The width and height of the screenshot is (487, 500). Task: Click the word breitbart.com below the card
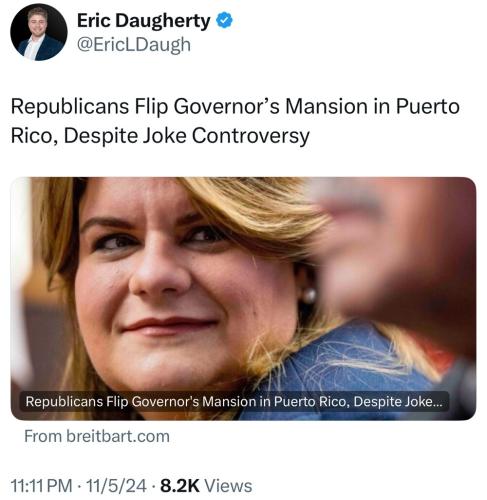point(118,436)
